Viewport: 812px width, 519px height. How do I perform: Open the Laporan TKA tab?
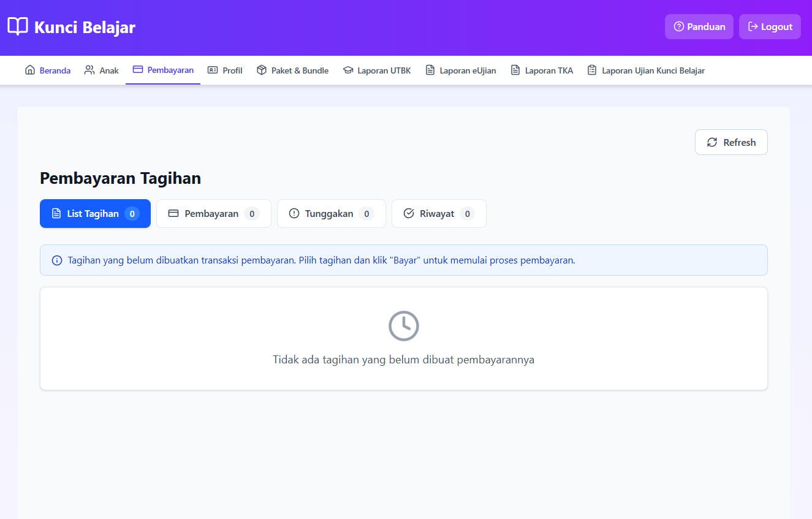coord(542,70)
